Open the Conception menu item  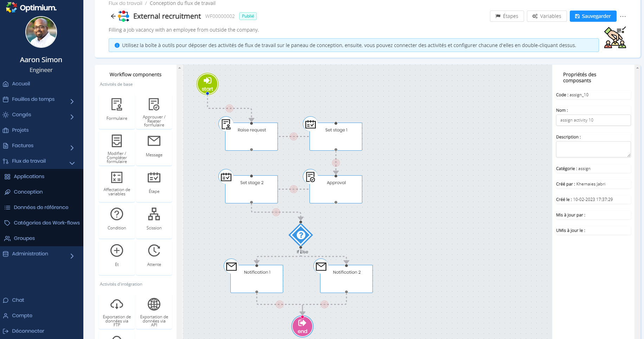[28, 192]
